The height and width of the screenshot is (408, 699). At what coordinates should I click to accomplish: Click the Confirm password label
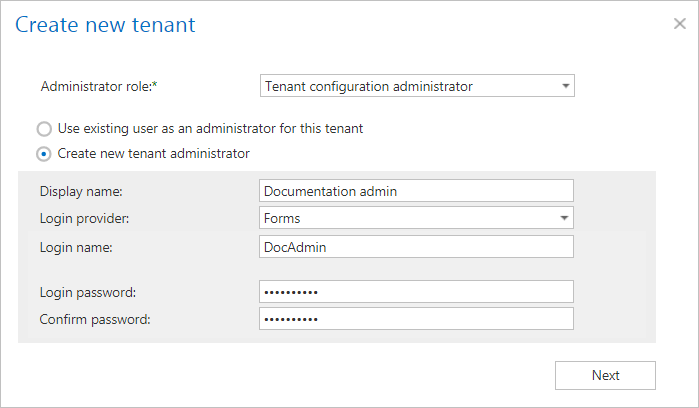coord(94,319)
